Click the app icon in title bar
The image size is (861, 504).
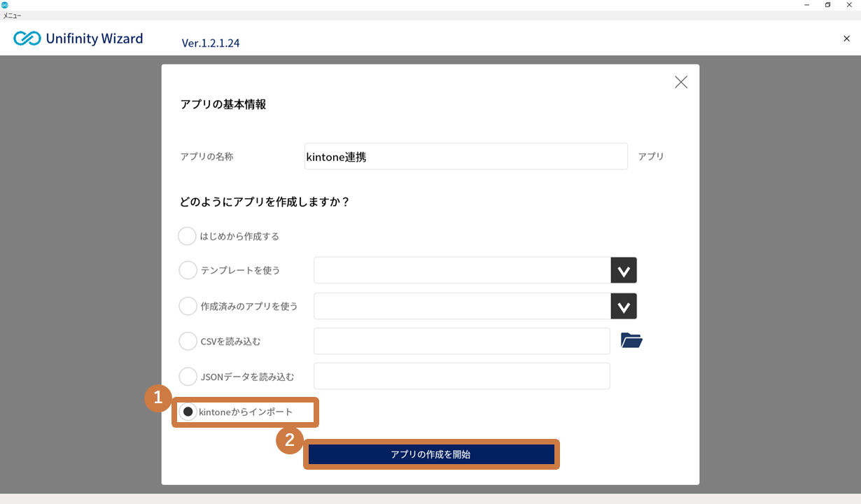tap(5, 5)
